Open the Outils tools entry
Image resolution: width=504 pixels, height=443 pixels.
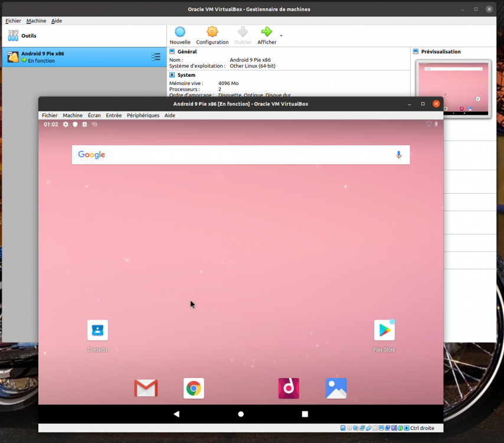click(x=84, y=35)
